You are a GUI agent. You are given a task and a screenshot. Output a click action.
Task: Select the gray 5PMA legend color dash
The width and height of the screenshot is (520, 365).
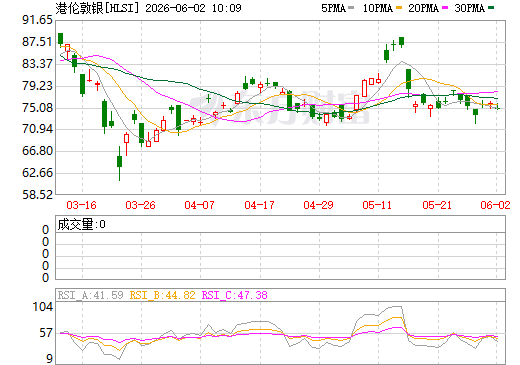pos(351,7)
